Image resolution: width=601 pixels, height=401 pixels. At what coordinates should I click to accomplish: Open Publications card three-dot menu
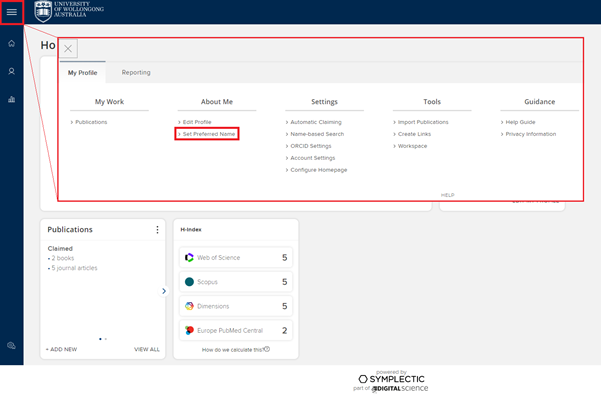click(157, 229)
